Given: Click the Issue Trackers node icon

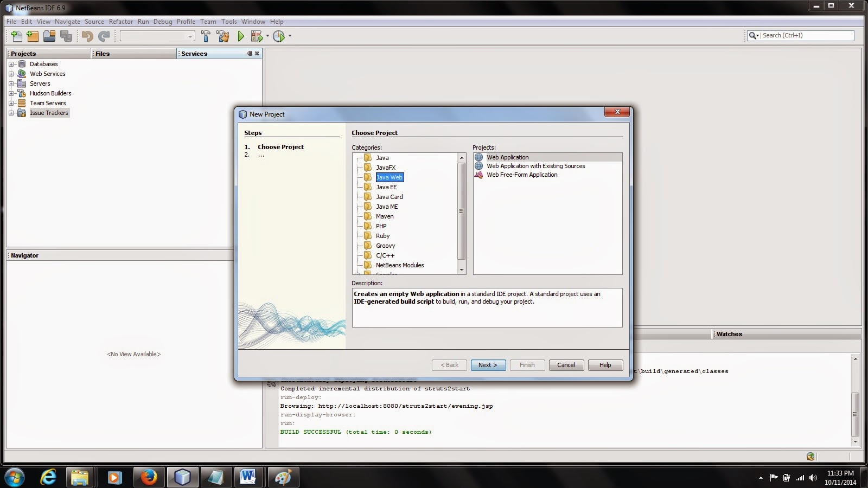Looking at the screenshot, I should (x=22, y=113).
